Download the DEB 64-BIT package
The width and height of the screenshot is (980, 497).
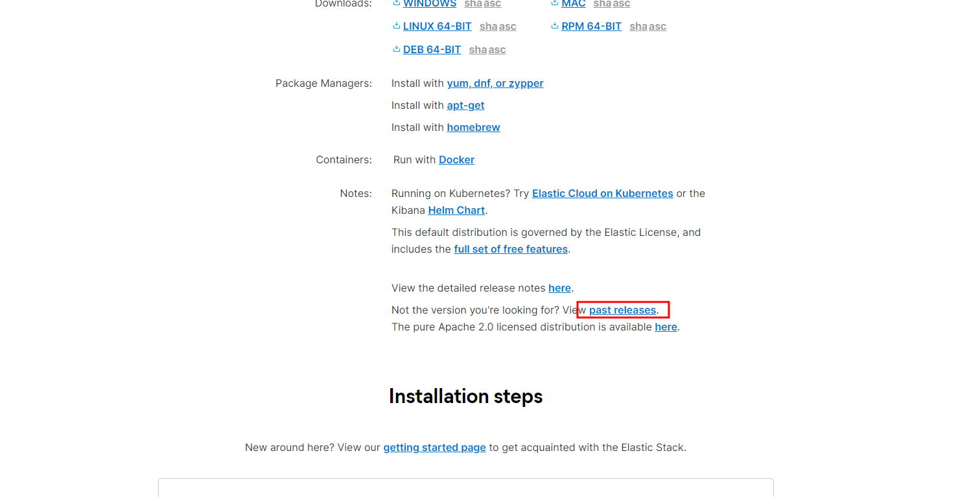point(432,50)
